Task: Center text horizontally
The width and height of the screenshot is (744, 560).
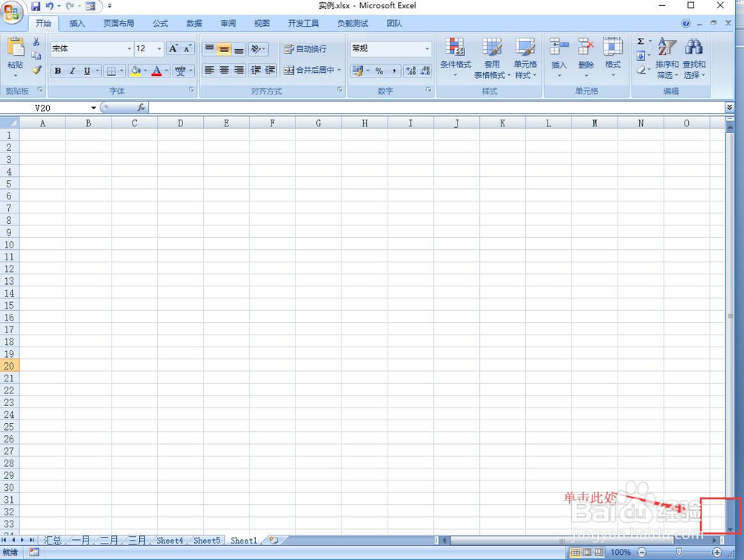Action: pyautogui.click(x=224, y=70)
